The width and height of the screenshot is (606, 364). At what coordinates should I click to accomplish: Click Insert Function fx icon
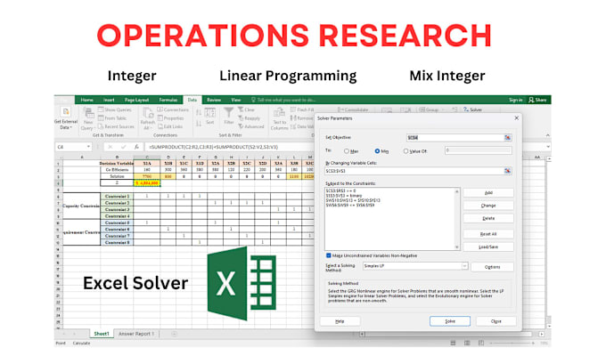[136, 147]
